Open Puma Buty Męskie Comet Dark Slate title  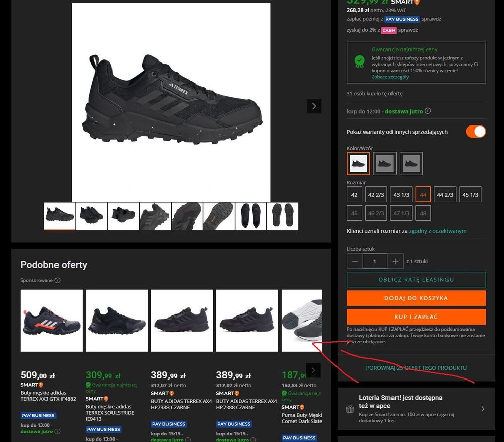[302, 418]
